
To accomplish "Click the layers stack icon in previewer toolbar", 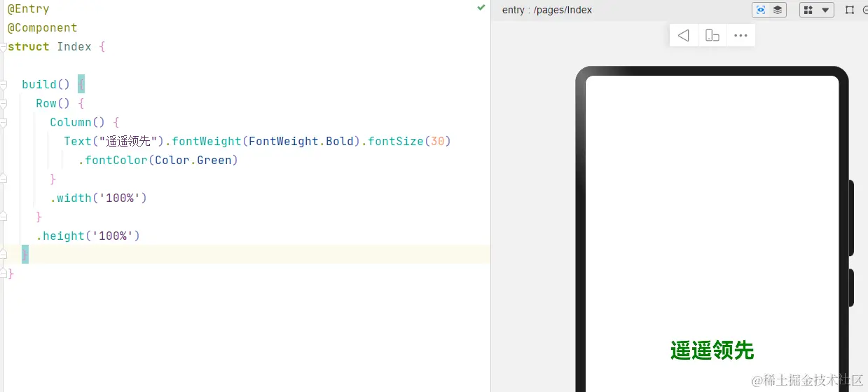I will tap(778, 10).
